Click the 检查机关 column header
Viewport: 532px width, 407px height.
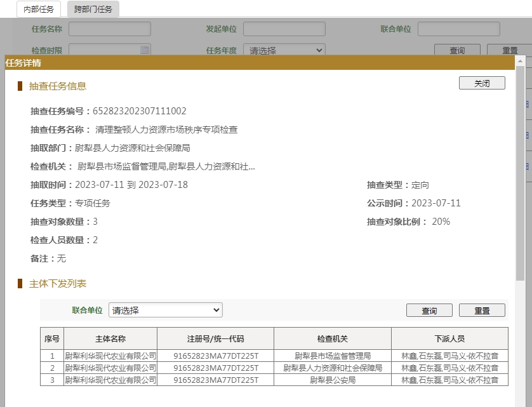click(x=333, y=339)
